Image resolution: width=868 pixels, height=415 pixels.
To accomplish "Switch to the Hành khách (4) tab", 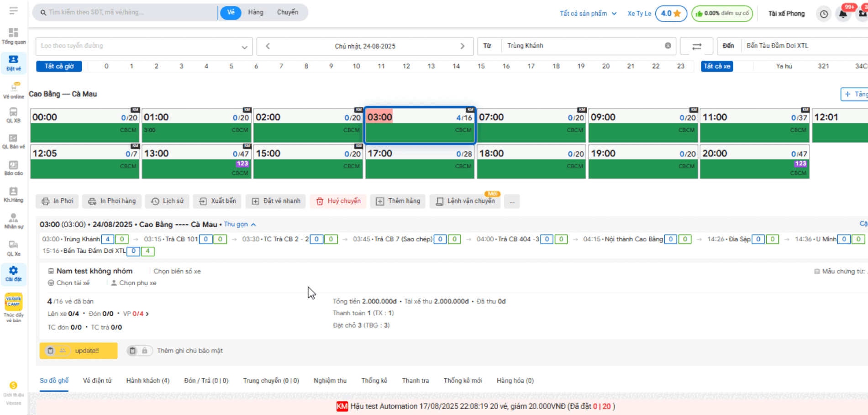I will coord(147,381).
